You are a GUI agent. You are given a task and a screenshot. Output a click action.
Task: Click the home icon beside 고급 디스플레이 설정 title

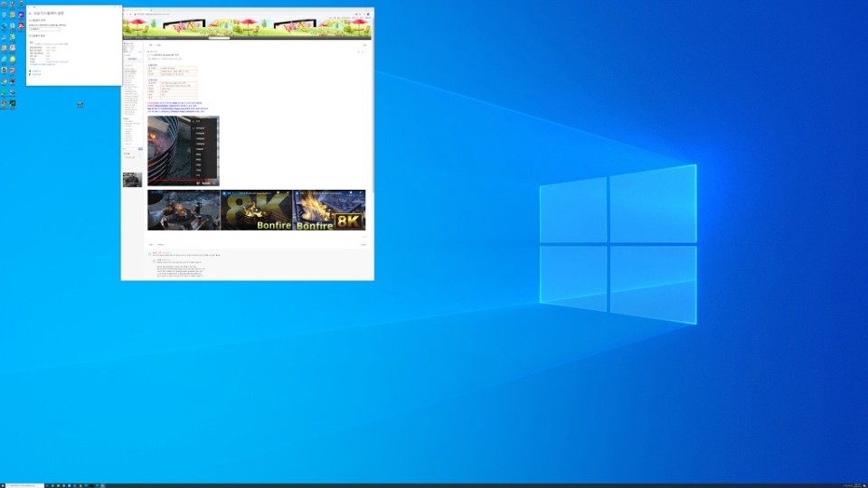click(30, 14)
